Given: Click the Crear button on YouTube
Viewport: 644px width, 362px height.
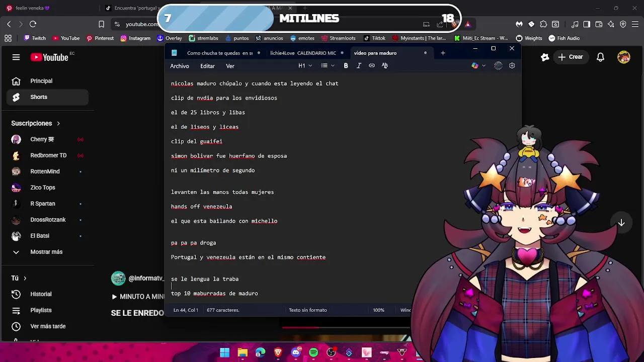Looking at the screenshot, I should click(x=571, y=57).
